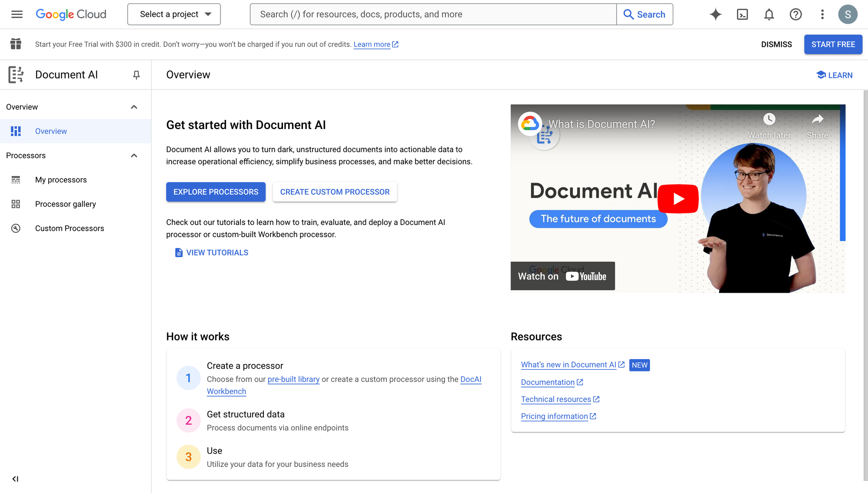Open What's new in Document AI link
The image size is (868, 493).
click(572, 365)
